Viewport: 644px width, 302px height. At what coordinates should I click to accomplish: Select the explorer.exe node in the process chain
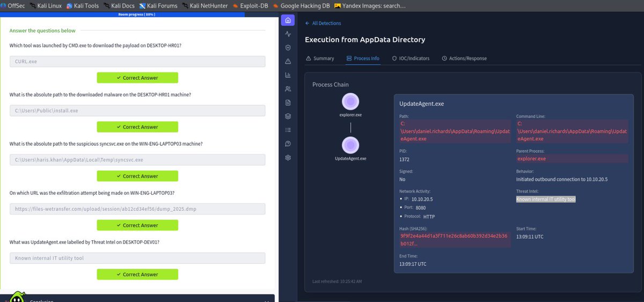click(x=350, y=101)
